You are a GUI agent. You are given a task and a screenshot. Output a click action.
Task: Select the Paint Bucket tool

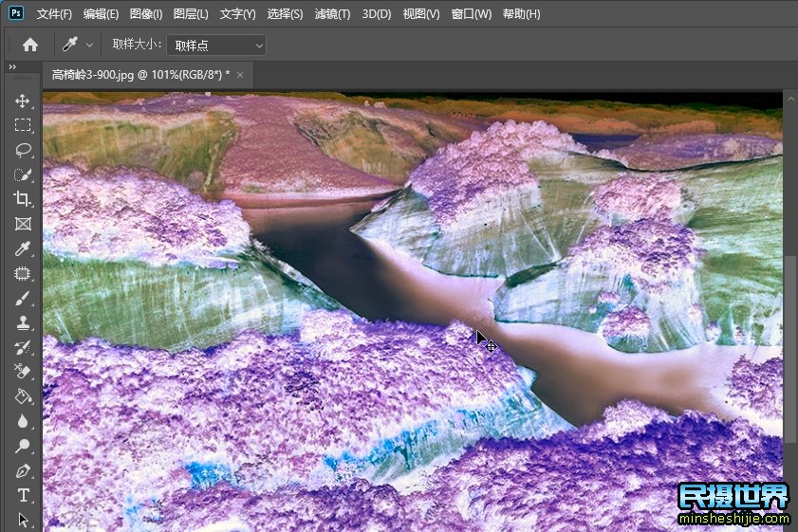click(23, 396)
